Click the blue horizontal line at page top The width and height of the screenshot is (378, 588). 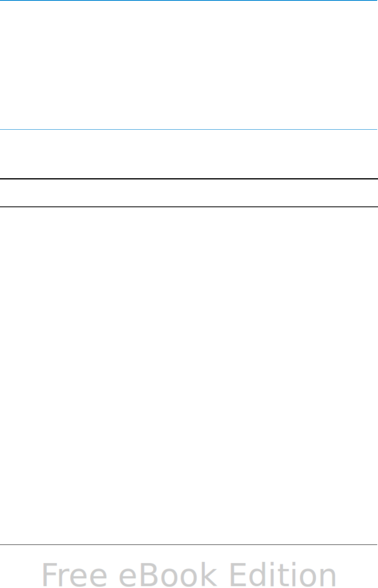point(189,0)
